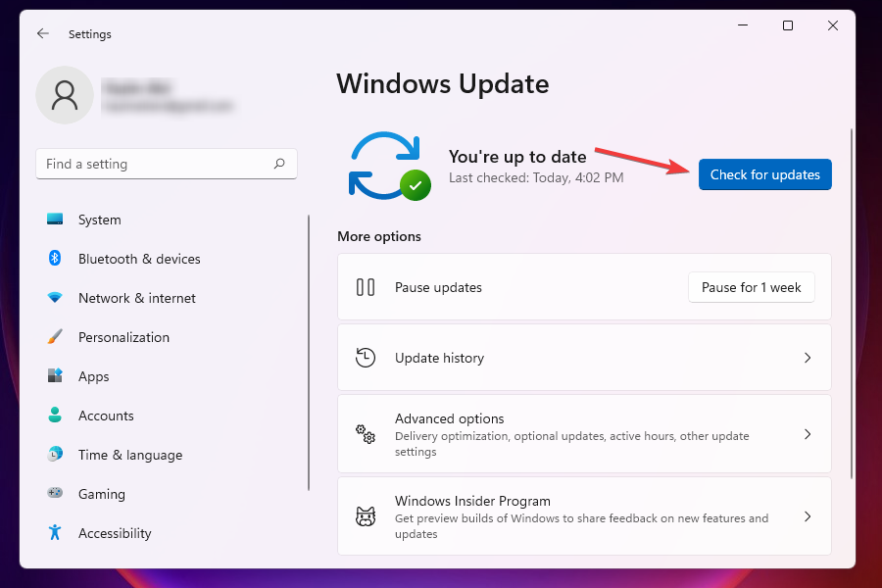Click the Find a setting search field
Image resolution: width=882 pixels, height=588 pixels.
click(167, 164)
